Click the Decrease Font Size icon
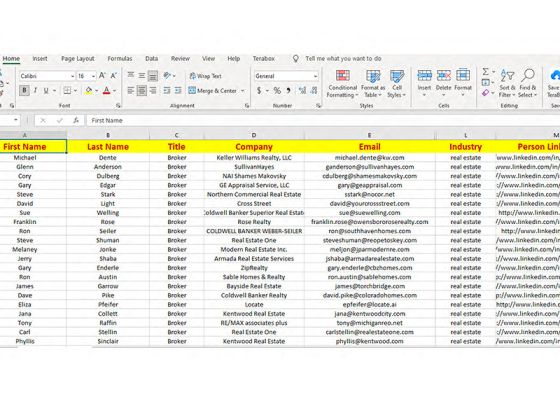Viewport: 560px width, 420px height. (114, 76)
